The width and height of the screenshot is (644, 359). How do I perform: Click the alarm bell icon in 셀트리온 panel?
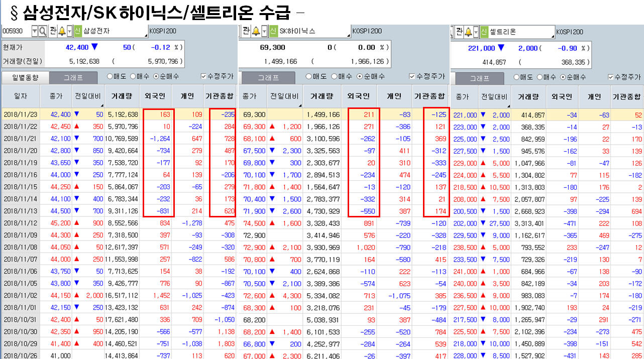pos(468,32)
